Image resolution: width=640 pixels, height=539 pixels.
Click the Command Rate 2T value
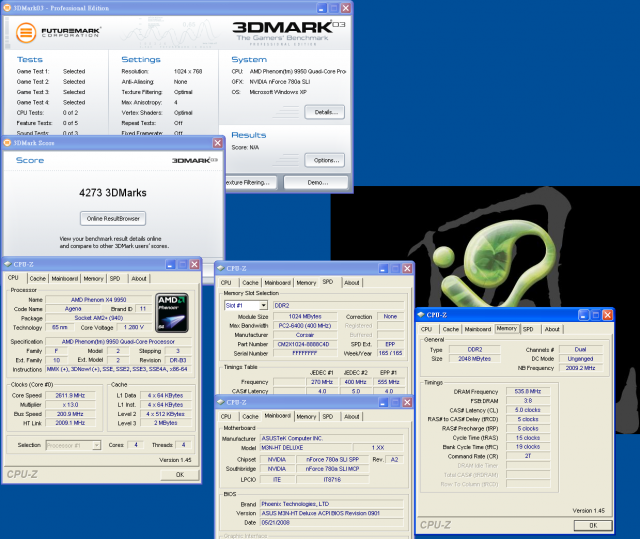pos(528,456)
